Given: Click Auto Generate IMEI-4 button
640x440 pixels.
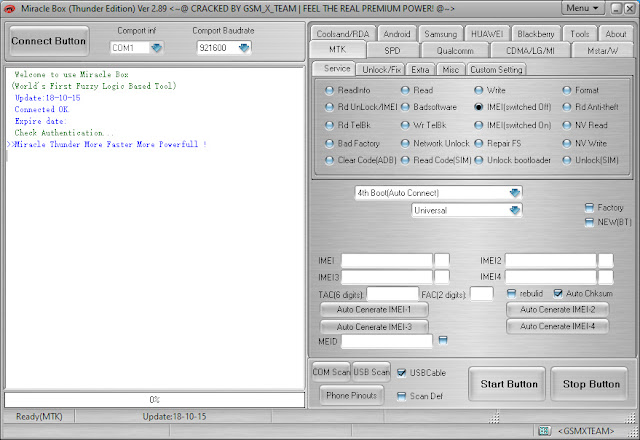Looking at the screenshot, I should click(558, 327).
